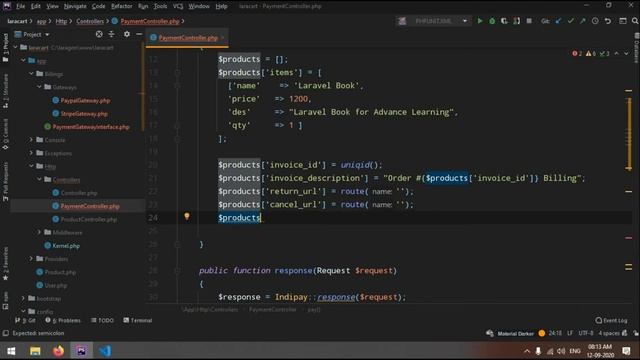Open the Git tool window

(25, 320)
